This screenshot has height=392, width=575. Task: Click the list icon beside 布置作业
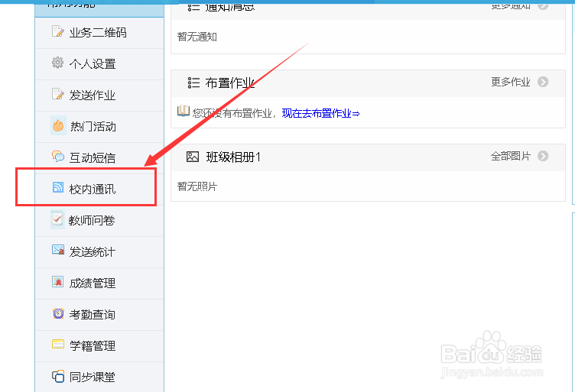[x=193, y=83]
